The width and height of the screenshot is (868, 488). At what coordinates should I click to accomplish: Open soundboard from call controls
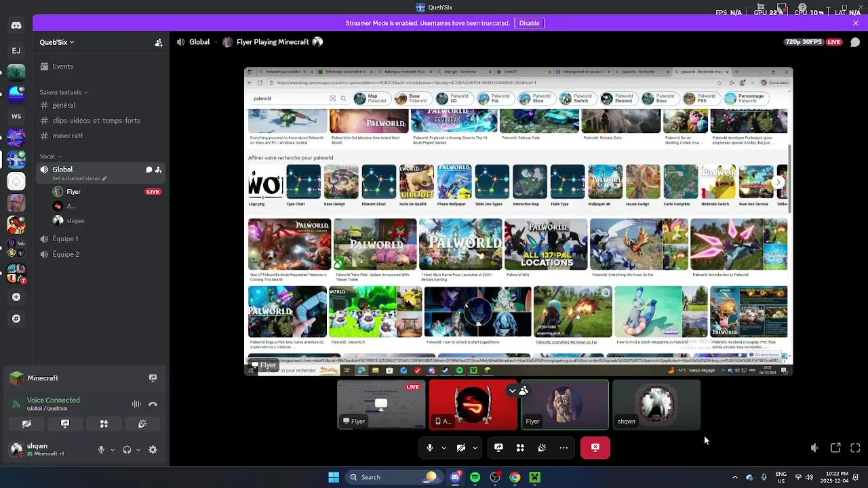pyautogui.click(x=542, y=447)
